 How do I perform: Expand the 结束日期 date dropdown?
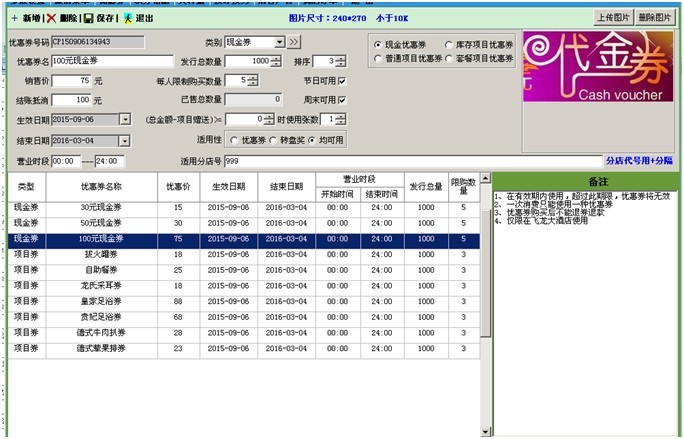[x=124, y=139]
